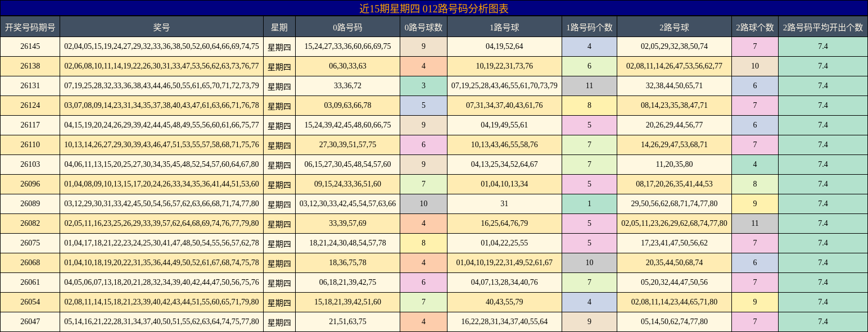Click the 7.4 average cell in row 26047
This screenshot has width=868, height=332.
point(823,322)
